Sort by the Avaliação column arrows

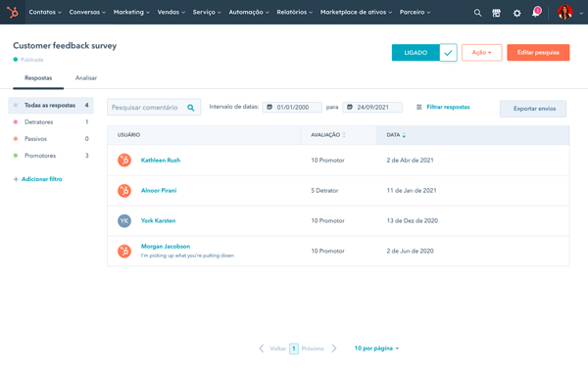pos(344,135)
